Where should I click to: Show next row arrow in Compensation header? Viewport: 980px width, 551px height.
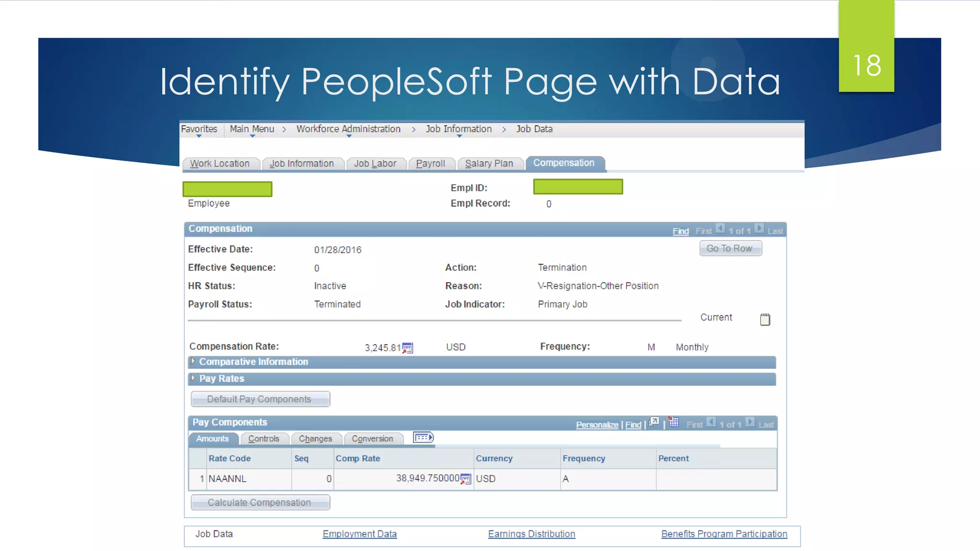coord(759,228)
